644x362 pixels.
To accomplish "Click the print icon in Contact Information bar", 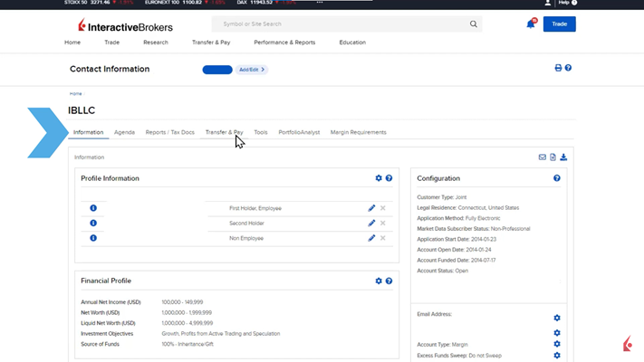I will click(x=558, y=68).
